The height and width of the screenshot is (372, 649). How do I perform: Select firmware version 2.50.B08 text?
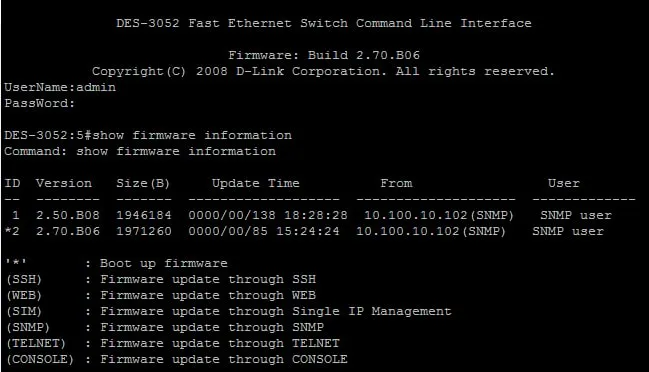[x=68, y=215]
